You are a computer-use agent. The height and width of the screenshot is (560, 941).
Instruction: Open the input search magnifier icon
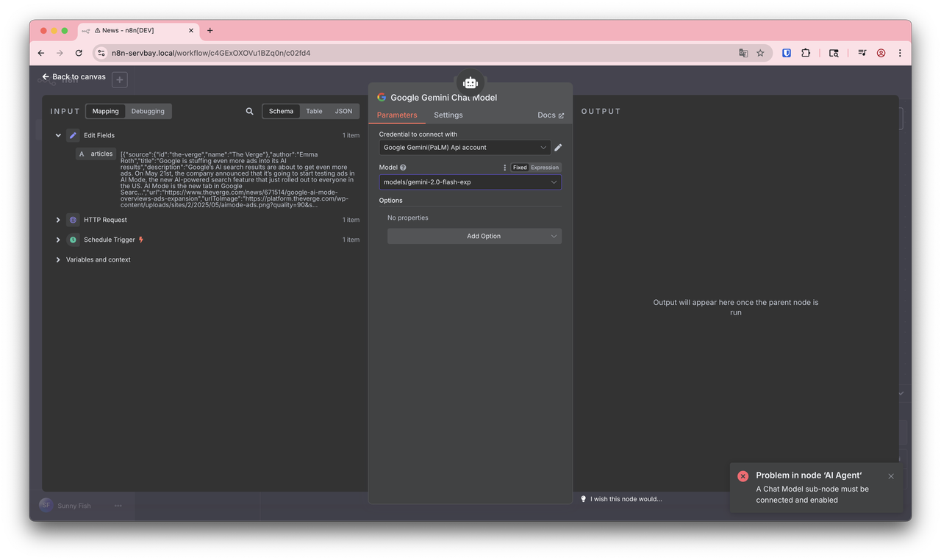coord(250,111)
